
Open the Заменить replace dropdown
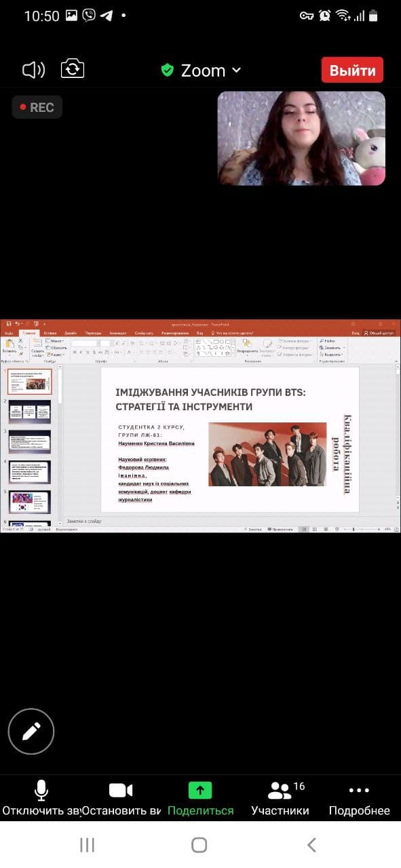(x=332, y=347)
